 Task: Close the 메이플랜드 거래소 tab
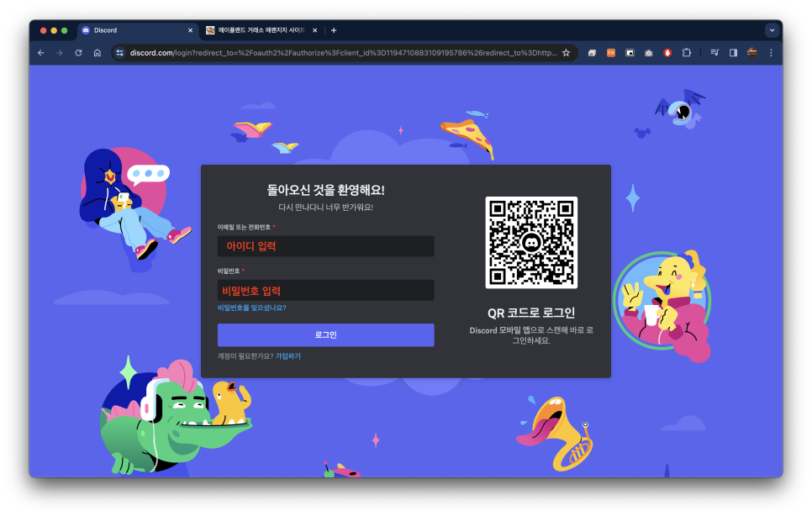point(314,30)
